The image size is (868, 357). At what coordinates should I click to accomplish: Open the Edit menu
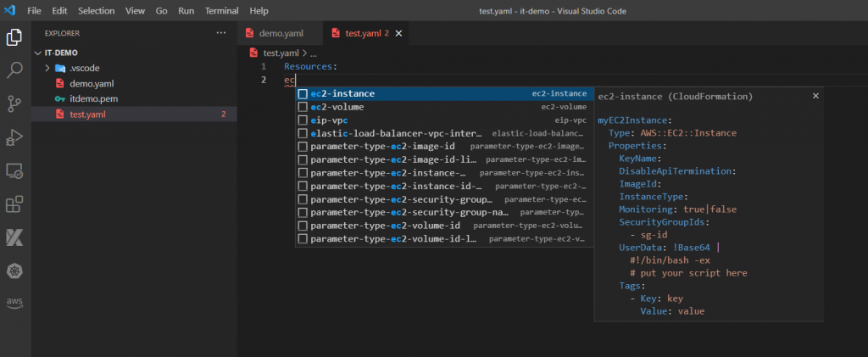[x=60, y=10]
